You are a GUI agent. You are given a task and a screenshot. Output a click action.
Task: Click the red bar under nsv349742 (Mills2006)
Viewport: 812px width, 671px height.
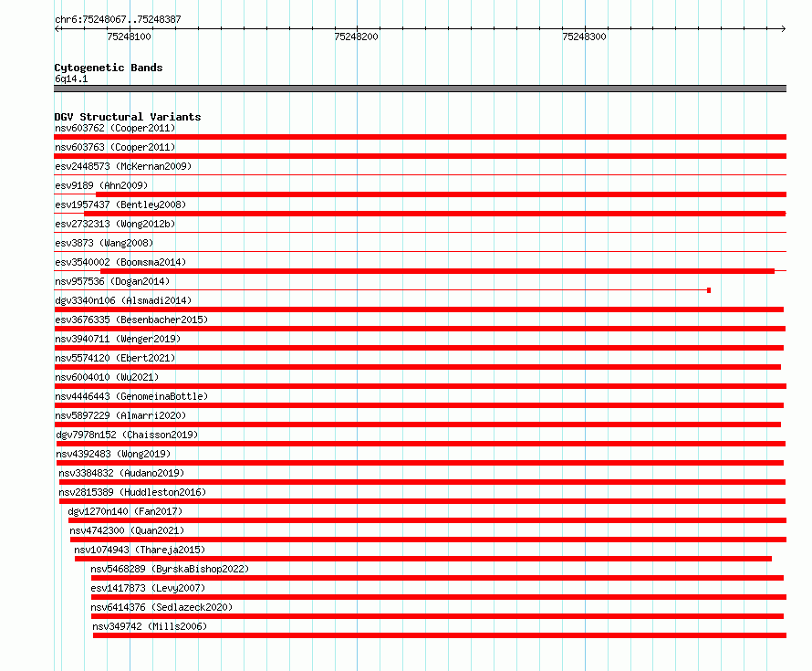[440, 635]
